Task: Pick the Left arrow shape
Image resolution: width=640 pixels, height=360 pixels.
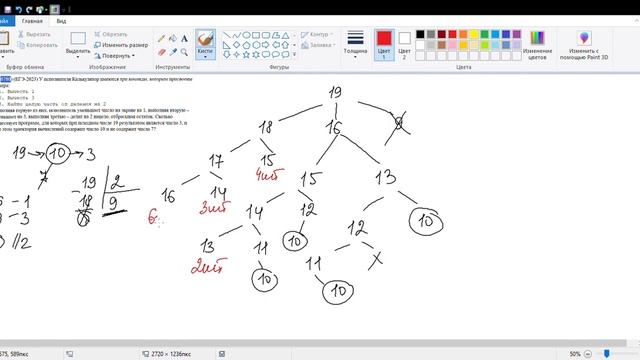Action: point(276,45)
